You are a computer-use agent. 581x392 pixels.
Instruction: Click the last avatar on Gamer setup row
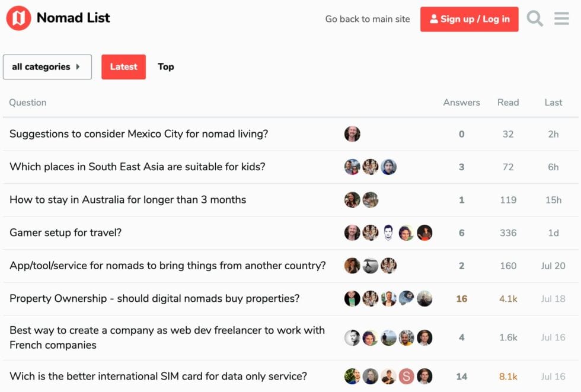click(424, 232)
